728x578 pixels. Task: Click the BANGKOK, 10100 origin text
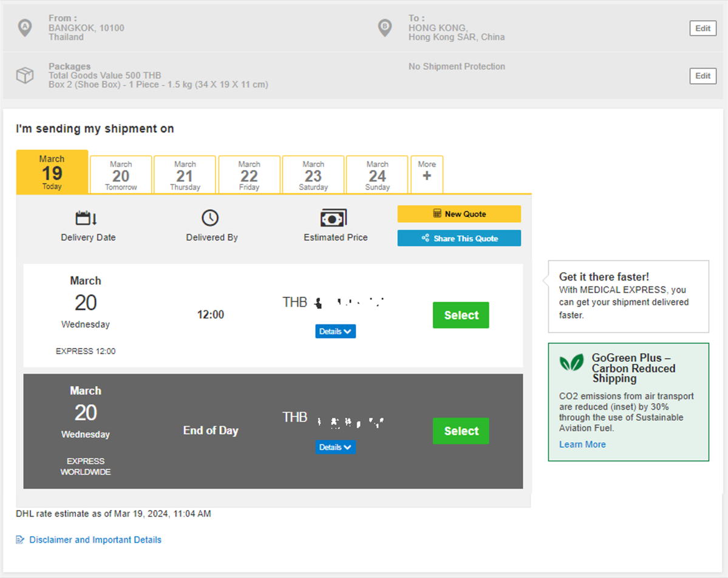[86, 28]
